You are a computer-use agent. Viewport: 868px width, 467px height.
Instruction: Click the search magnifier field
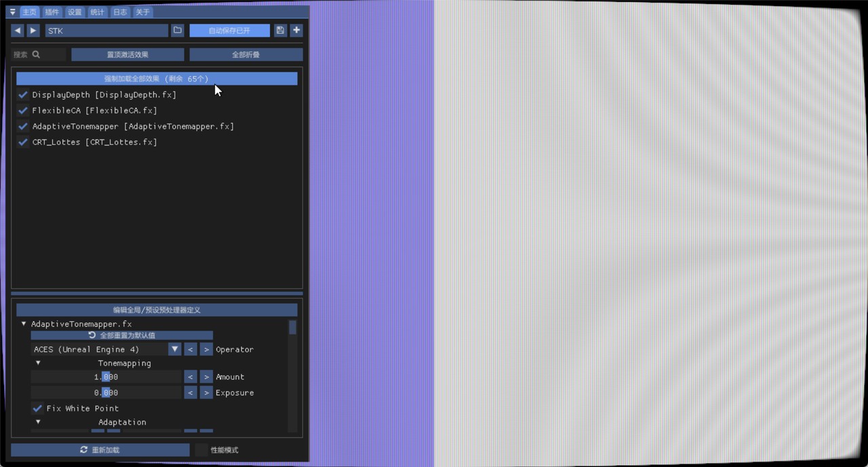coord(39,54)
